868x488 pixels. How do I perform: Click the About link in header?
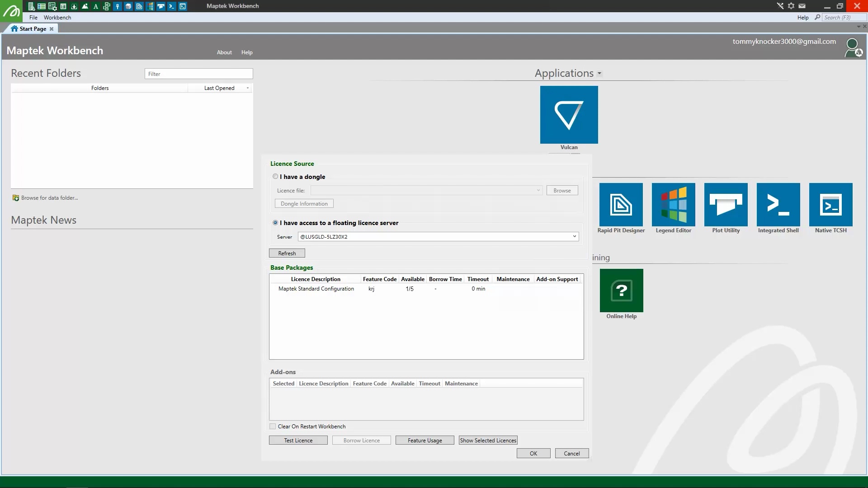tap(224, 52)
